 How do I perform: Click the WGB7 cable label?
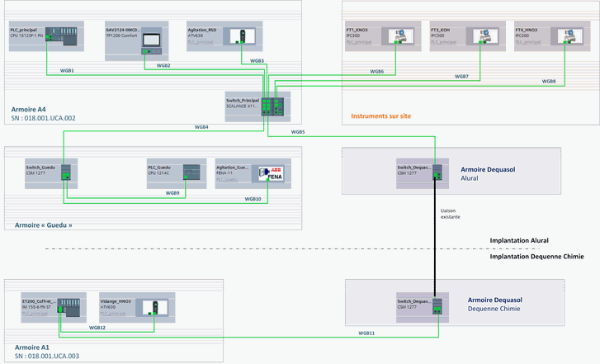[x=461, y=77]
